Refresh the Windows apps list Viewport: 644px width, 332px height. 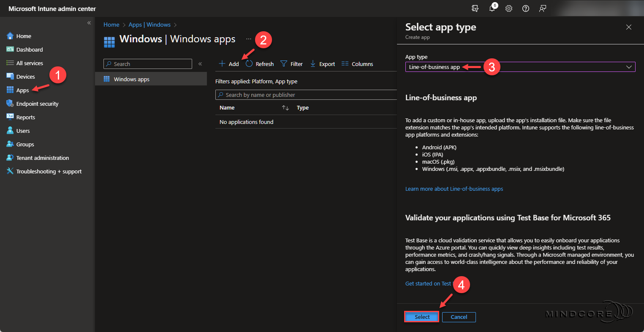tap(259, 63)
